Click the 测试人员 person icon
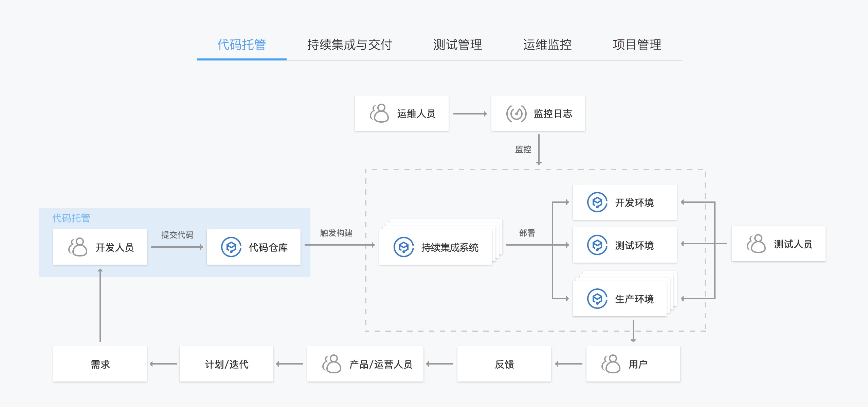The image size is (868, 407). tap(756, 244)
